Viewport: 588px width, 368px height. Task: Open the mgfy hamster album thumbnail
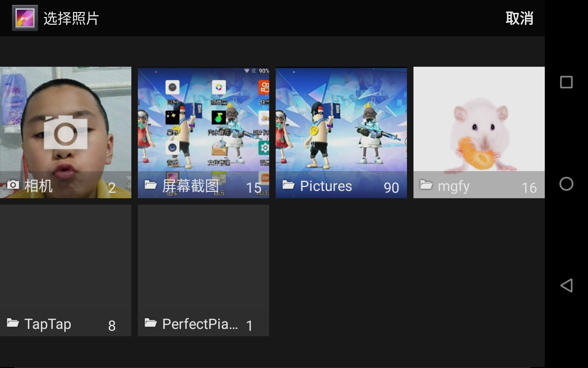479,132
